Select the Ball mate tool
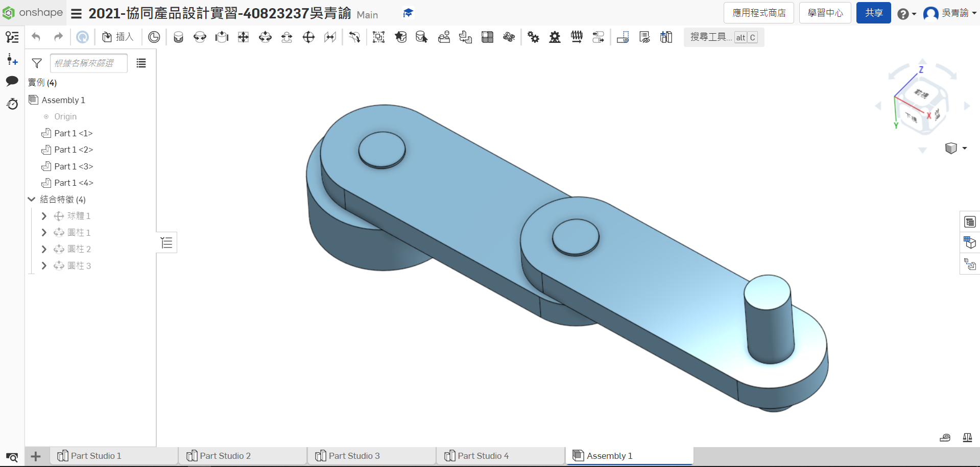This screenshot has height=467, width=980. (x=308, y=37)
